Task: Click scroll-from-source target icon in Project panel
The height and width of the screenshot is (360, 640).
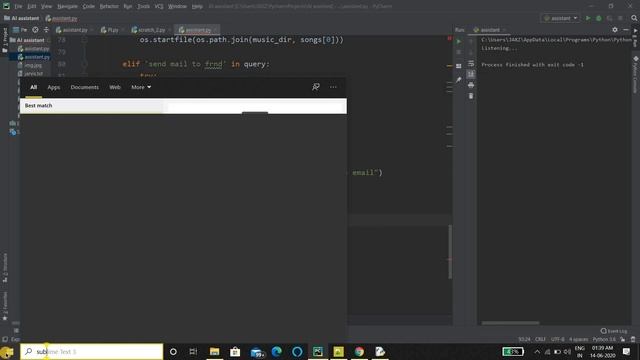Action: click(36, 30)
